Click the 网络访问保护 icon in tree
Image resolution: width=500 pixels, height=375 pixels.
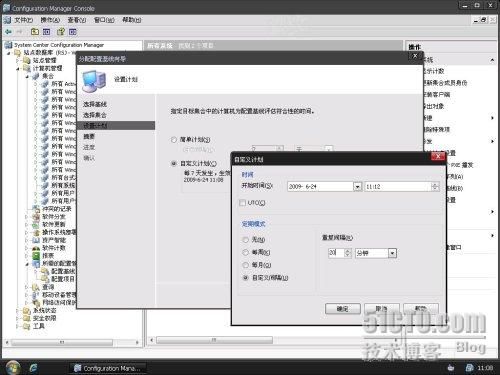(x=36, y=303)
